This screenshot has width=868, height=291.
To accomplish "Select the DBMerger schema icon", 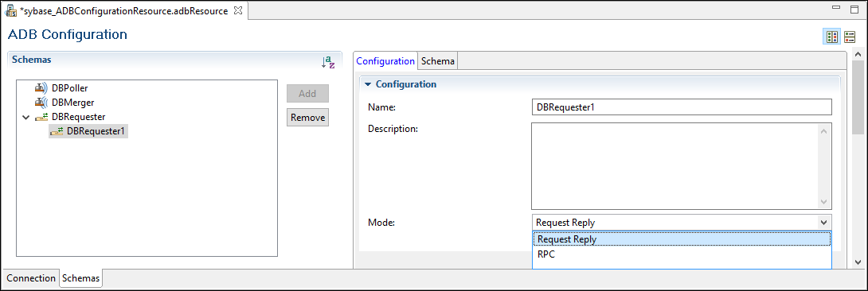I will (x=41, y=102).
